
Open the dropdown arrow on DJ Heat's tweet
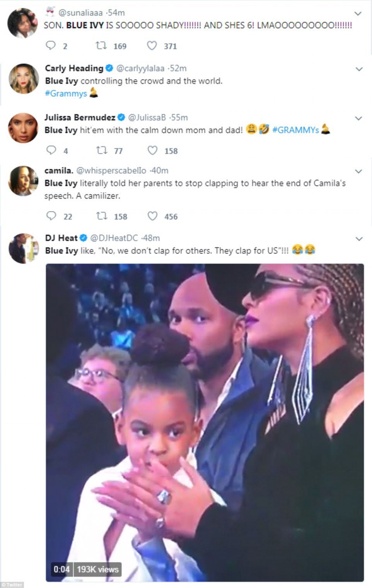pos(359,239)
